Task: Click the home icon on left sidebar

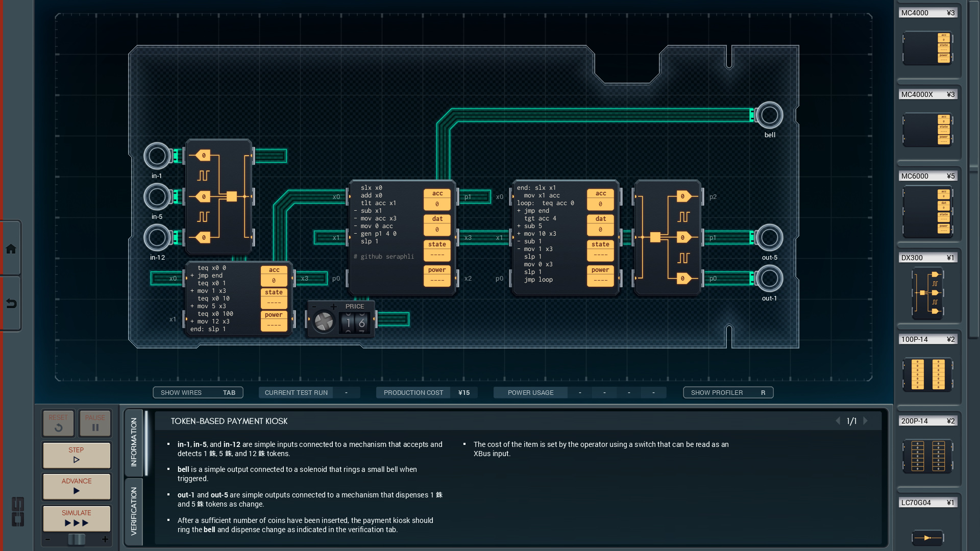Action: coord(11,249)
